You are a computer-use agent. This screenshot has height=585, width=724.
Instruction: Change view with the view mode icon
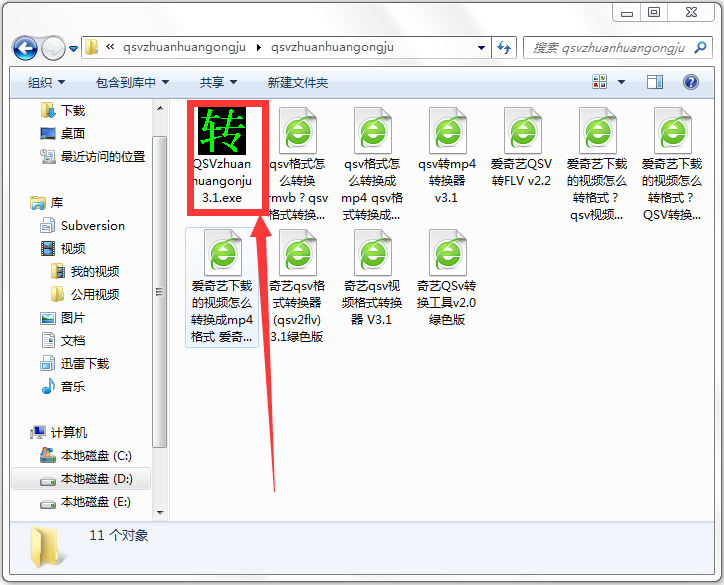tap(599, 82)
